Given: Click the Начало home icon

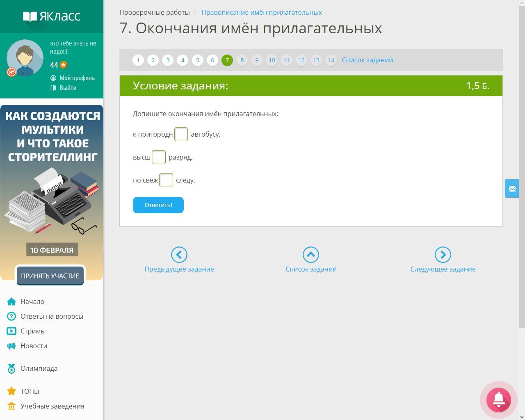Looking at the screenshot, I should point(11,301).
